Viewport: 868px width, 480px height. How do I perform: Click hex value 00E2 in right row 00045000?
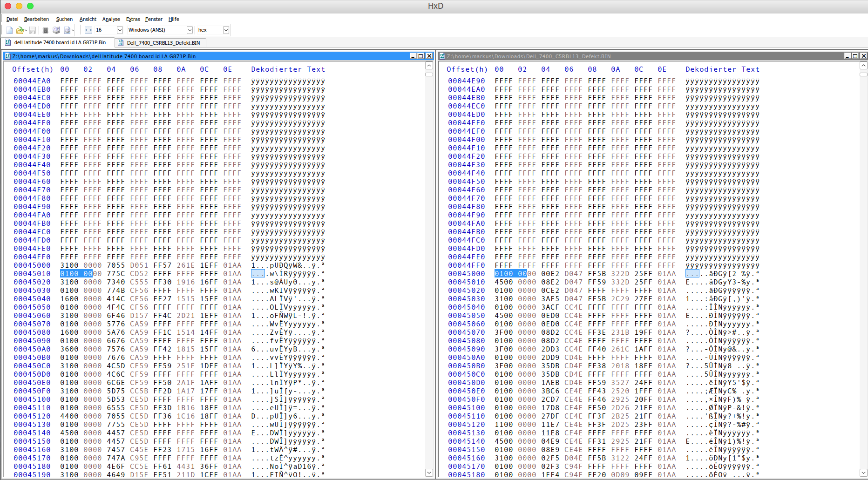click(x=550, y=274)
